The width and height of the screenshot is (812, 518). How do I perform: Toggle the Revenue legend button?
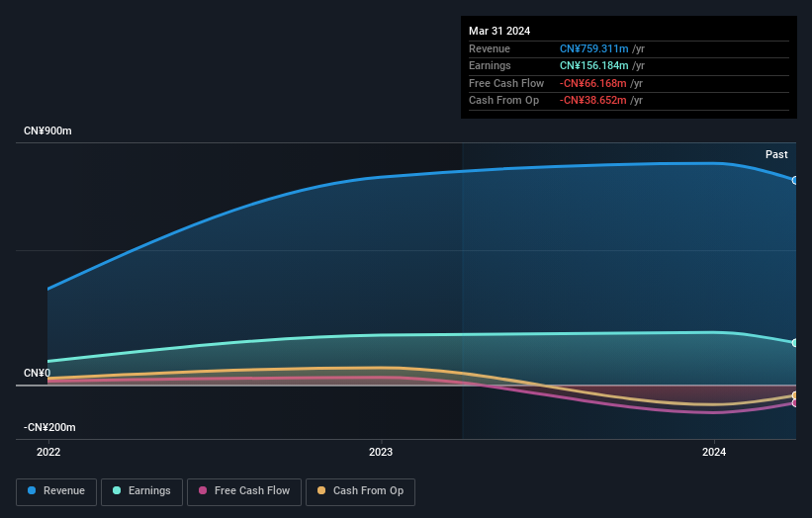pos(56,491)
